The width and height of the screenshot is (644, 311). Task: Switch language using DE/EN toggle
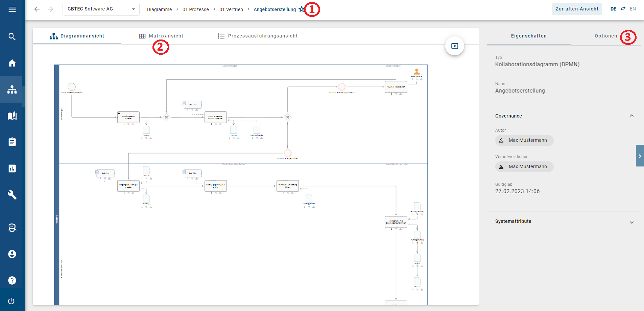[623, 9]
